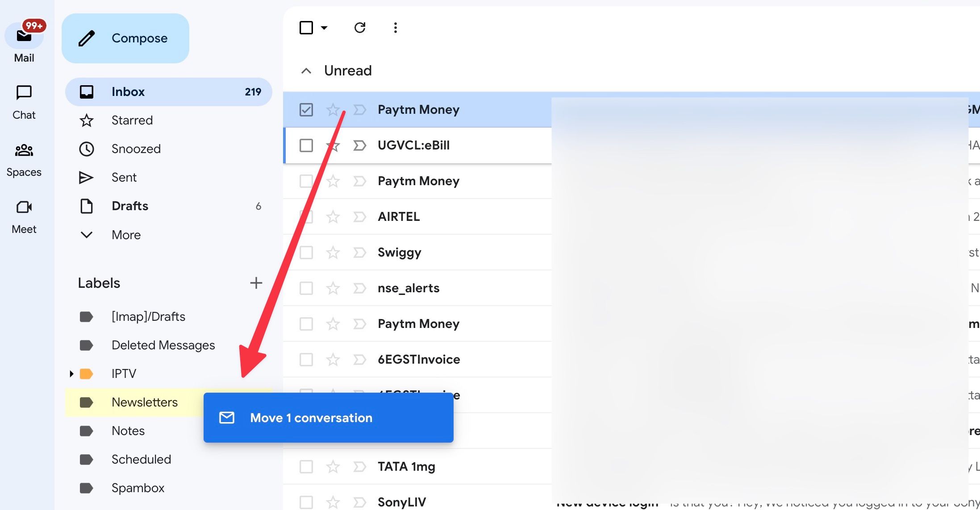Screen dimensions: 980x510
Task: Click Notes label in sidebar
Action: point(128,431)
